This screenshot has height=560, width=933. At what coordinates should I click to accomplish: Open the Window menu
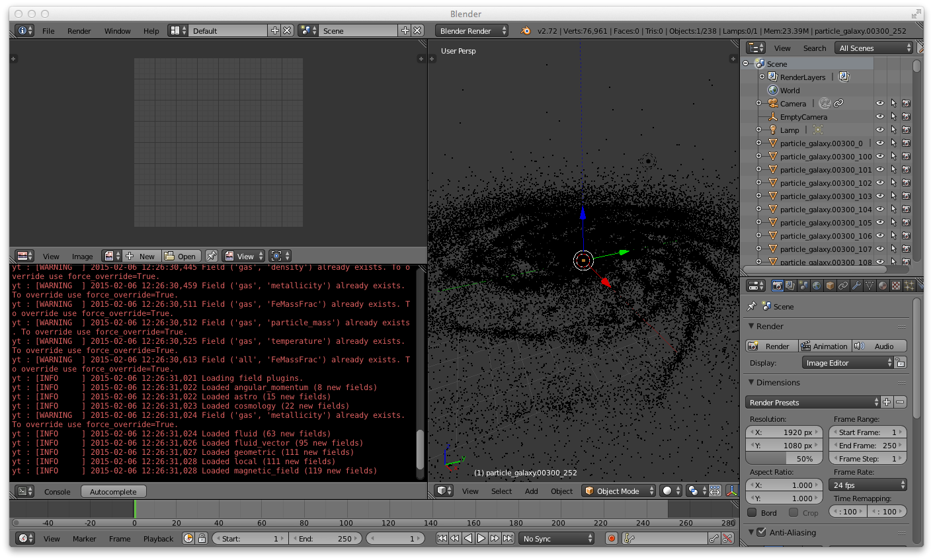pos(117,30)
